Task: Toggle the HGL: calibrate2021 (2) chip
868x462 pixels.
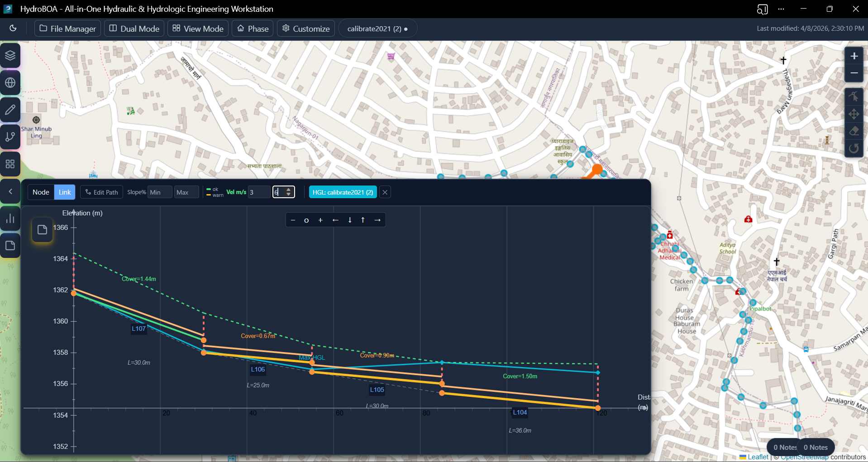Action: pos(343,192)
